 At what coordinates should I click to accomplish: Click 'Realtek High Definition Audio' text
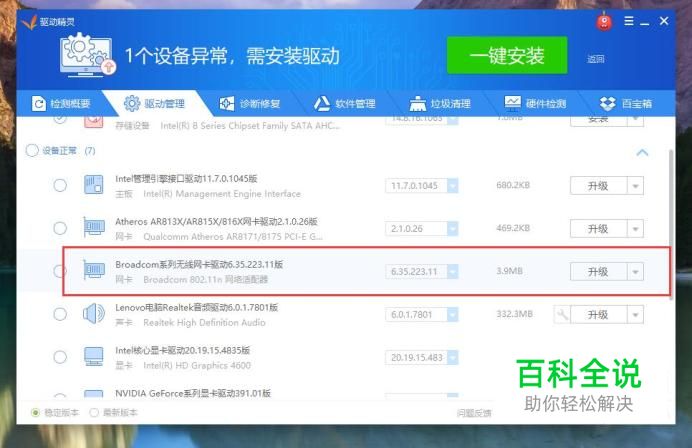point(204,323)
